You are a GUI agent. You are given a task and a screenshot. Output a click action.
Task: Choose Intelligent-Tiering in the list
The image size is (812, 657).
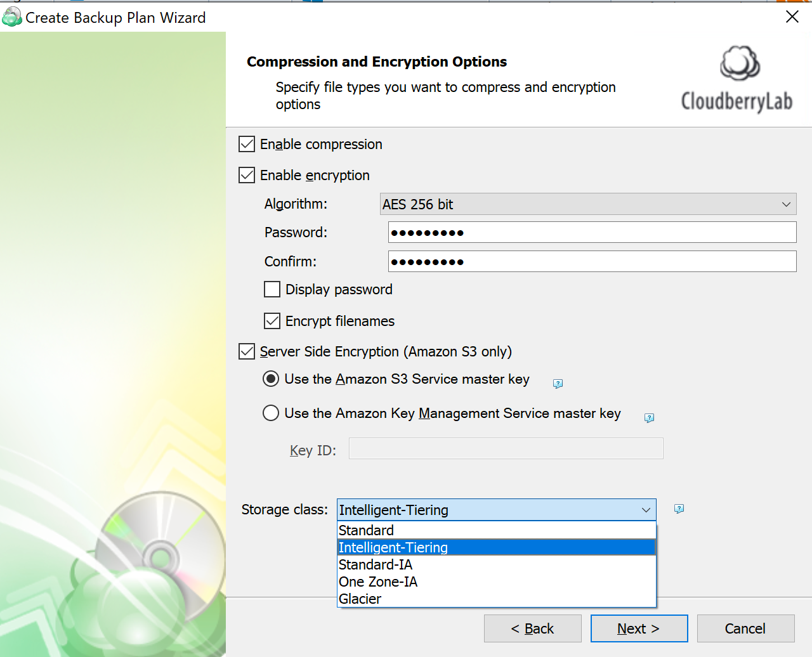pyautogui.click(x=497, y=547)
